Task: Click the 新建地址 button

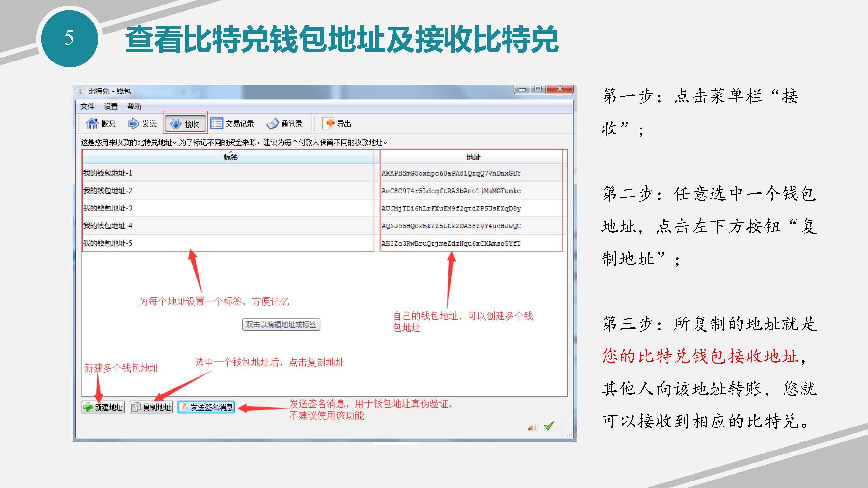Action: pyautogui.click(x=103, y=407)
